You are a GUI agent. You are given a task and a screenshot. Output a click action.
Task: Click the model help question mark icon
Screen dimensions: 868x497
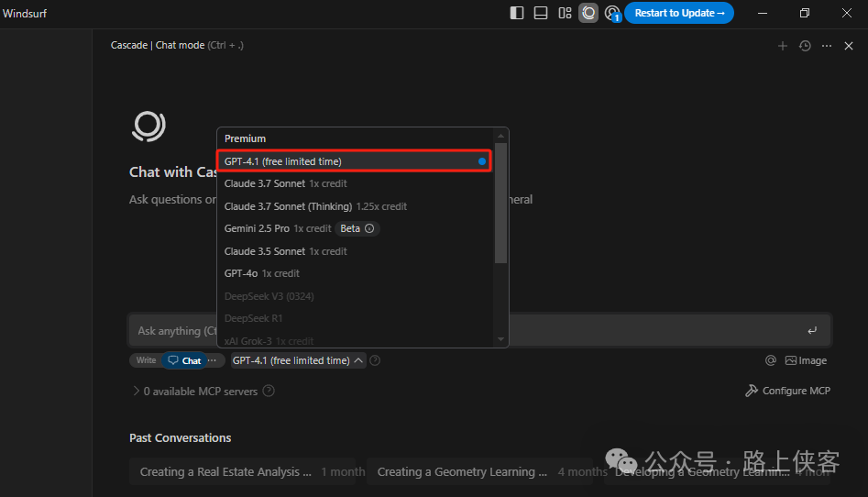coord(375,360)
